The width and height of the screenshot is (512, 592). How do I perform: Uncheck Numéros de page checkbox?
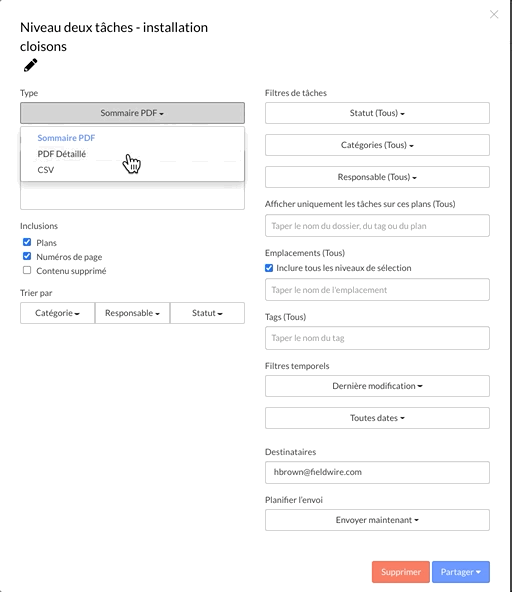pos(27,256)
